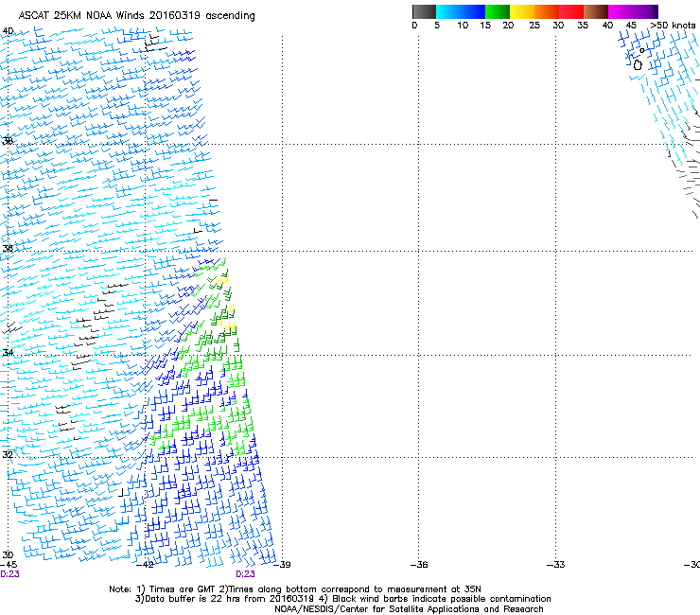This screenshot has height=615, width=700.
Task: Click the ">50 knots" legend label
Action: click(x=674, y=26)
